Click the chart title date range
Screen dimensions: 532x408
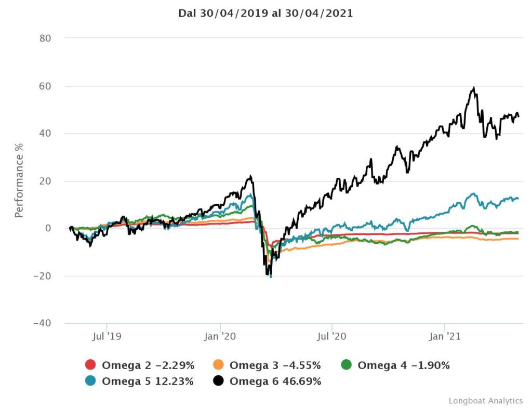coord(265,14)
